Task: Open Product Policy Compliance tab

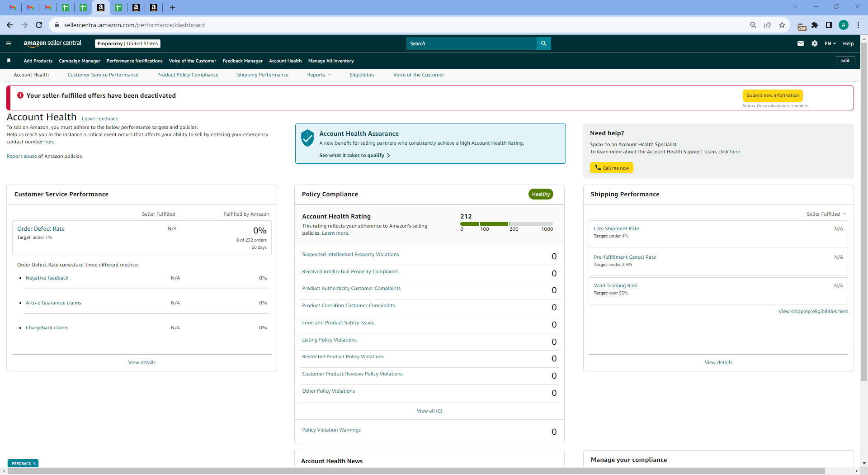Action: point(188,75)
